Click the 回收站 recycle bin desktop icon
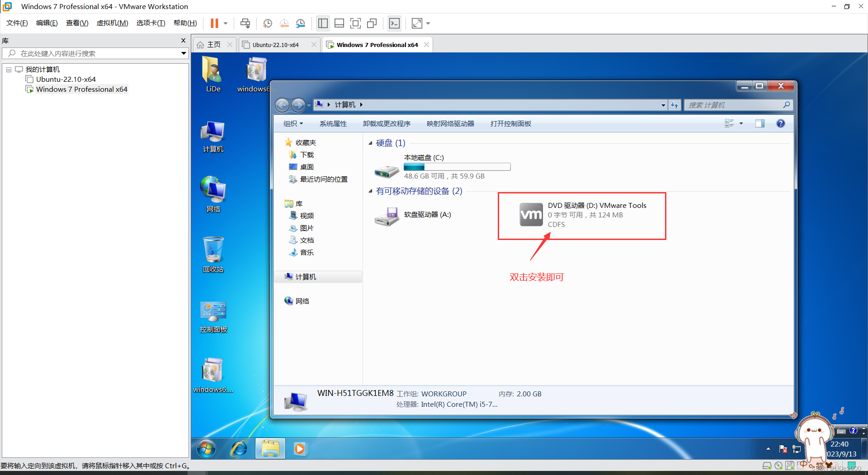Viewport: 868px width, 475px height. pos(213,254)
